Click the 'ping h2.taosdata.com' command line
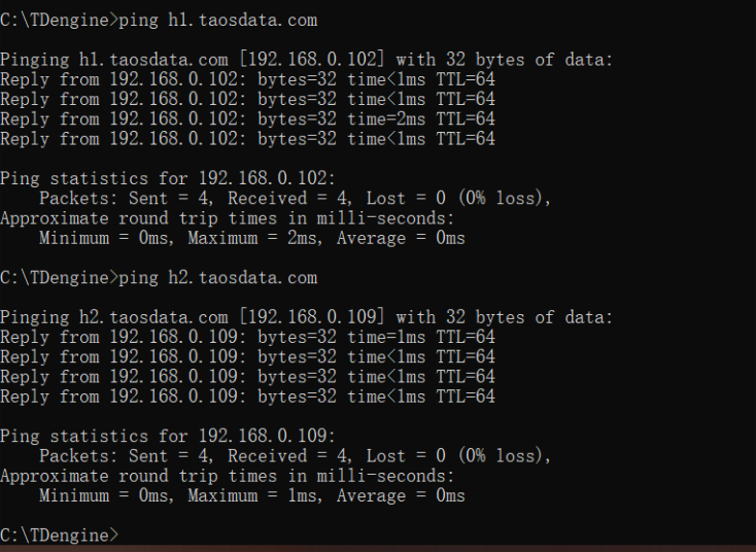The width and height of the screenshot is (756, 552). coord(159,277)
